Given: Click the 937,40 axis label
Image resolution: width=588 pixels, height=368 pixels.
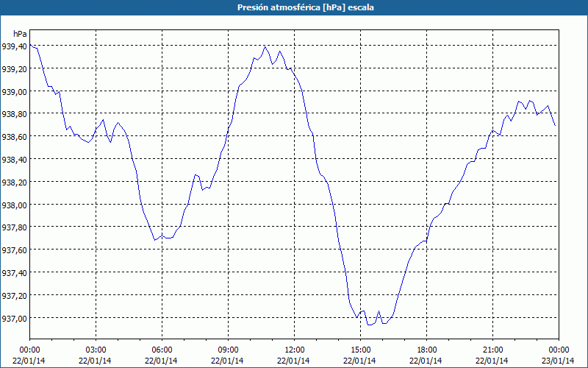Looking at the screenshot, I should click(14, 273).
